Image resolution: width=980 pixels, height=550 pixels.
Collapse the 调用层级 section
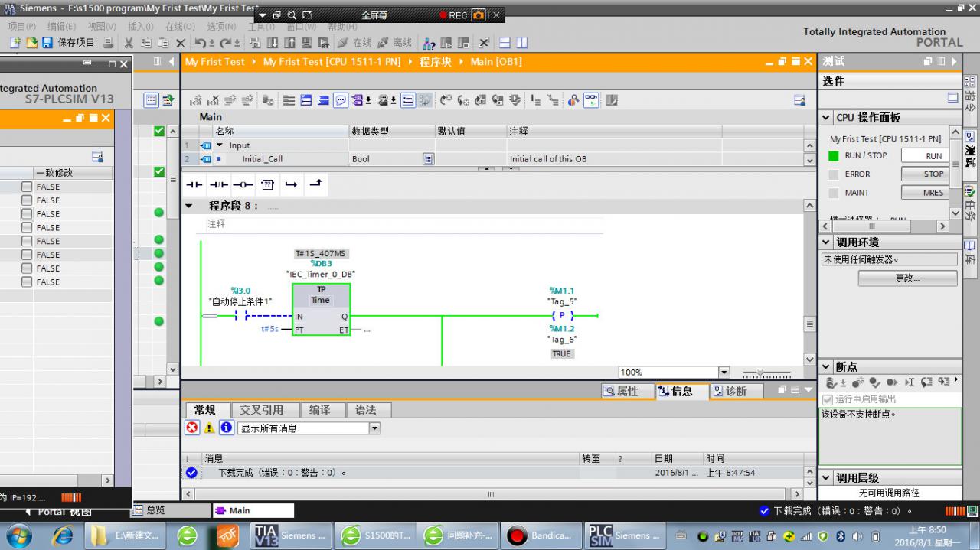click(826, 478)
